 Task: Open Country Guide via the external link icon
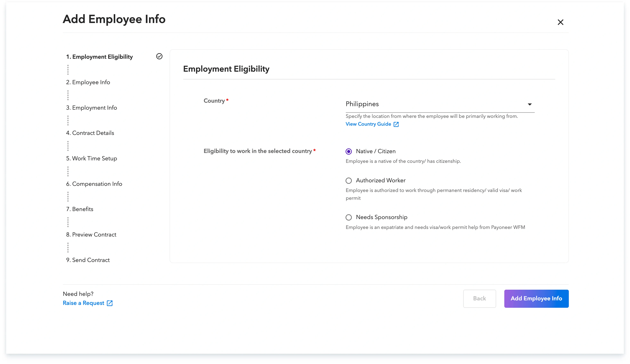(396, 124)
